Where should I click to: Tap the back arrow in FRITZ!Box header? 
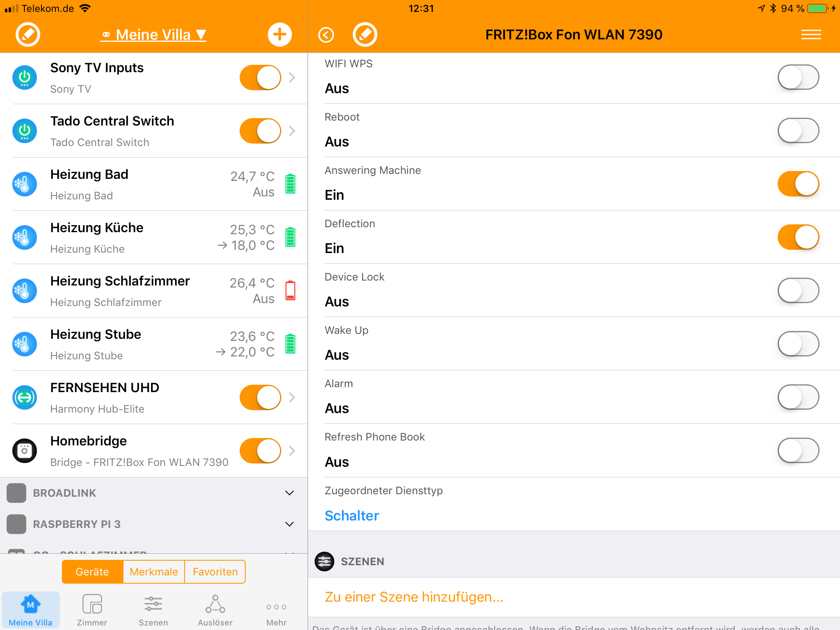point(326,35)
